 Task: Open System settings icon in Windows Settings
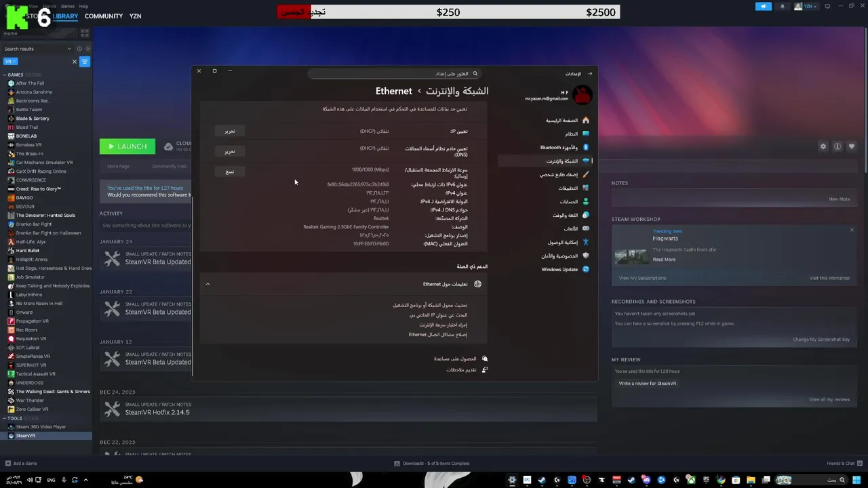[x=586, y=134]
